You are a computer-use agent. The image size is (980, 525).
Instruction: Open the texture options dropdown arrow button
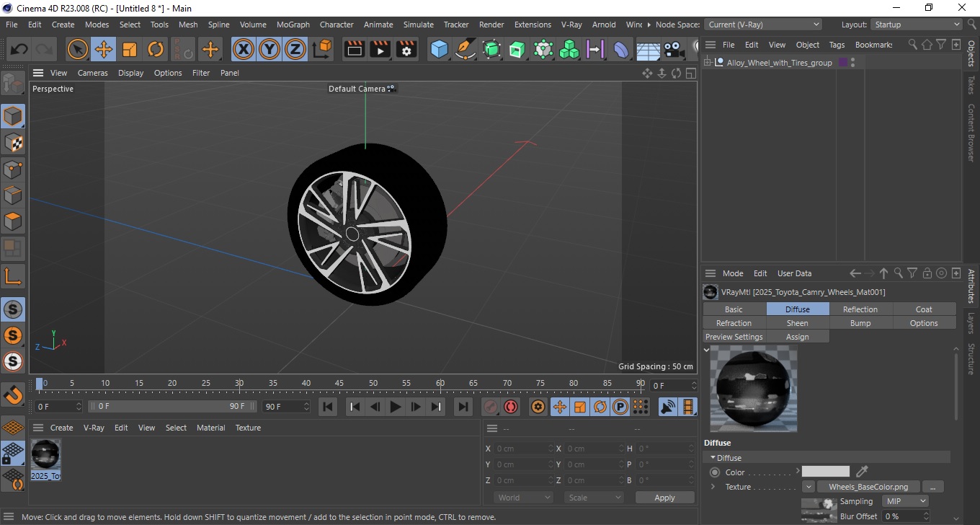[808, 487]
